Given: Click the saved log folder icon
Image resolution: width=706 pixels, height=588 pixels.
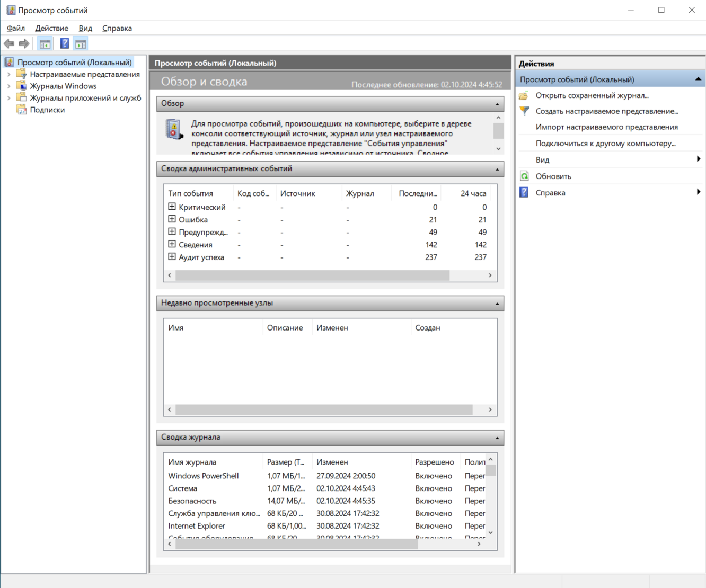Looking at the screenshot, I should pos(524,95).
